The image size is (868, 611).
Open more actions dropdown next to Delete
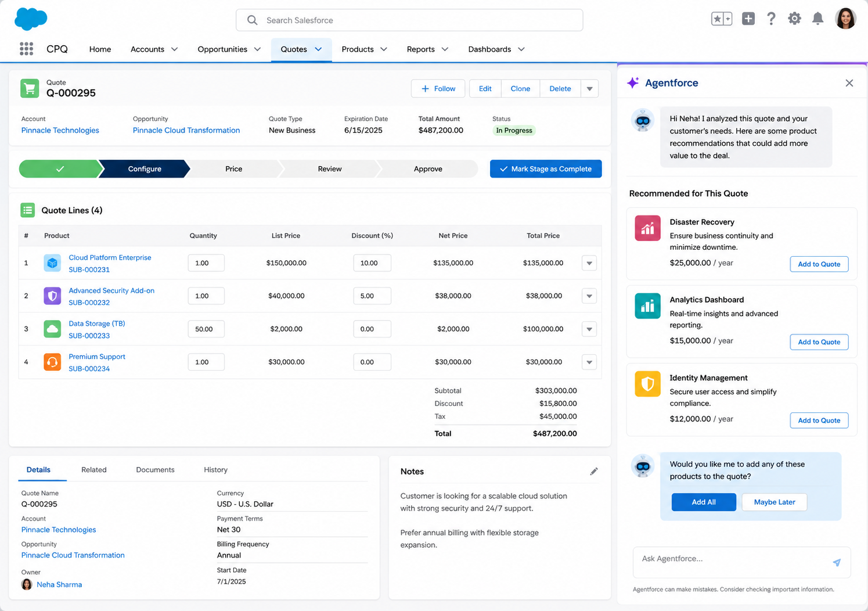tap(589, 89)
